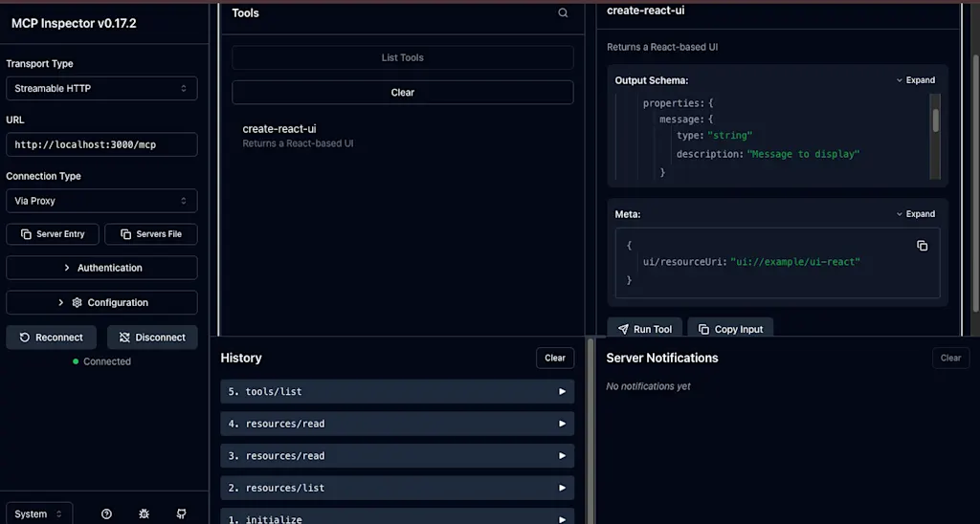The image size is (980, 524).
Task: Click "No notifications yet" text
Action: pyautogui.click(x=648, y=386)
